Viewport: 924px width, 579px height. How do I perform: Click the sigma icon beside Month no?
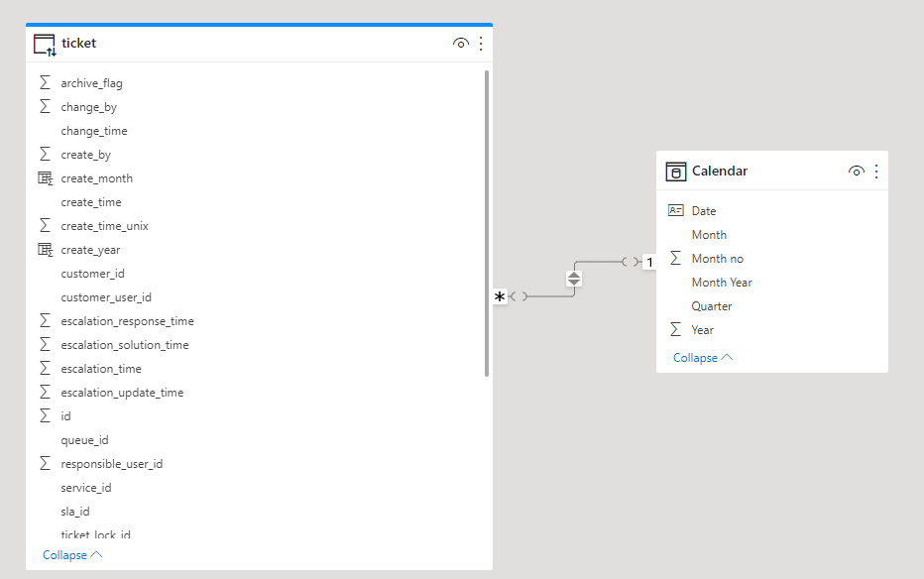coord(676,258)
